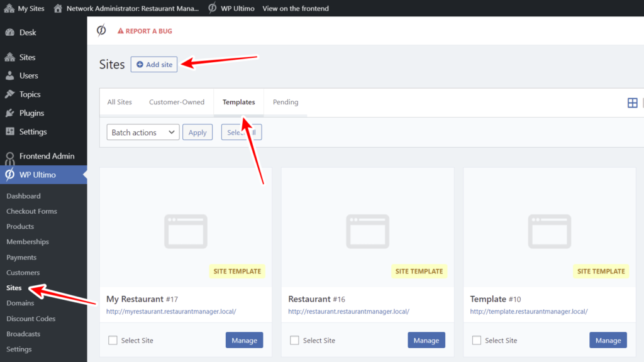This screenshot has width=644, height=362.
Task: Open the Pending sites tab
Action: [x=285, y=102]
